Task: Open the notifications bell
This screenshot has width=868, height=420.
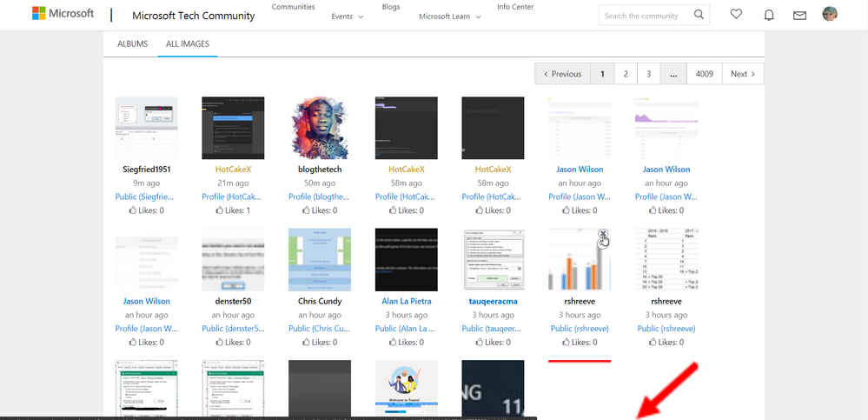Action: tap(768, 15)
